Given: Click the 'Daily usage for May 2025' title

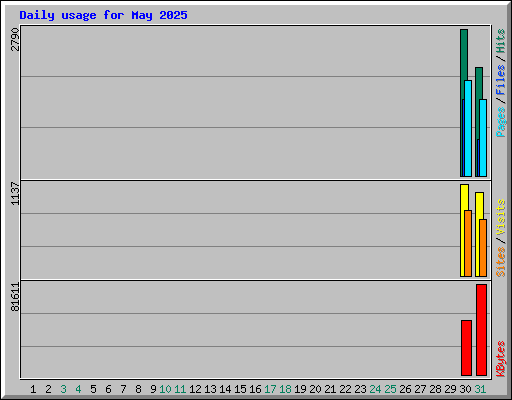Looking at the screenshot, I should [103, 15].
